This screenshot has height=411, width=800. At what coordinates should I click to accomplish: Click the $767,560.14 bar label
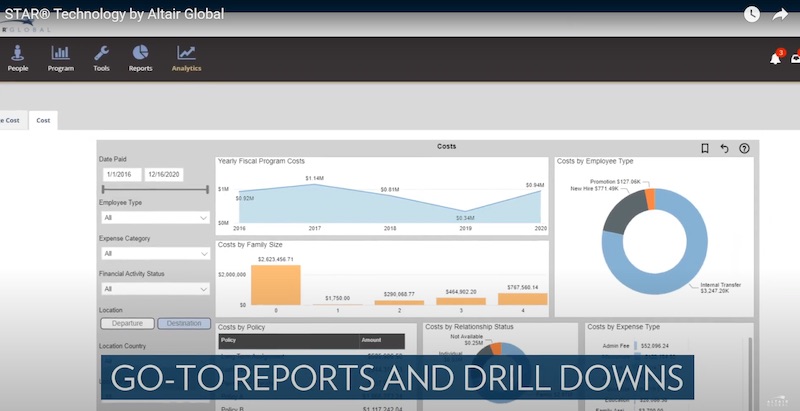(522, 288)
